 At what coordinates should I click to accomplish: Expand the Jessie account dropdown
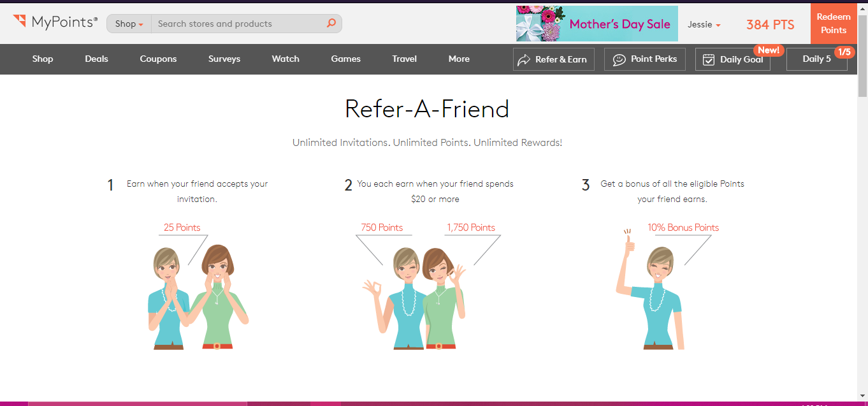pyautogui.click(x=704, y=24)
